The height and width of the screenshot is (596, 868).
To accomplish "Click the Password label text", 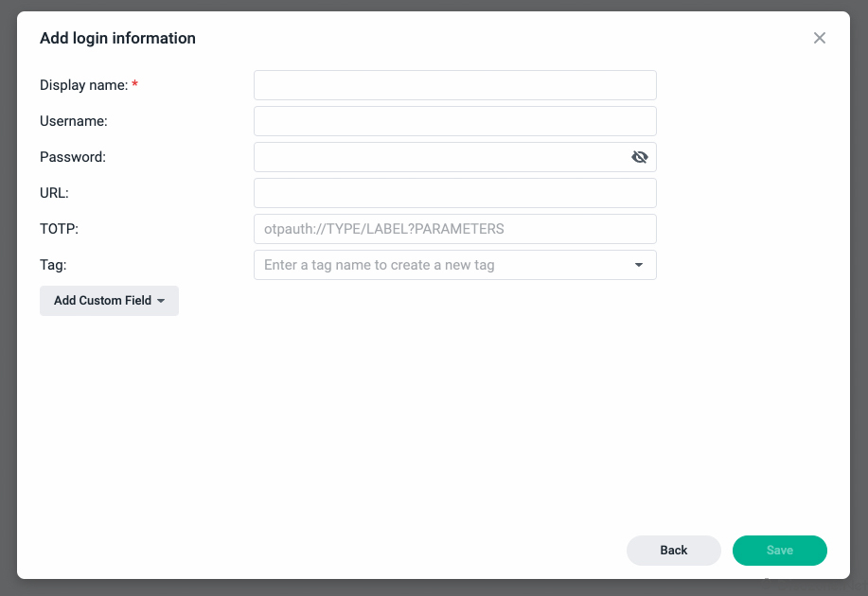I will pos(73,157).
